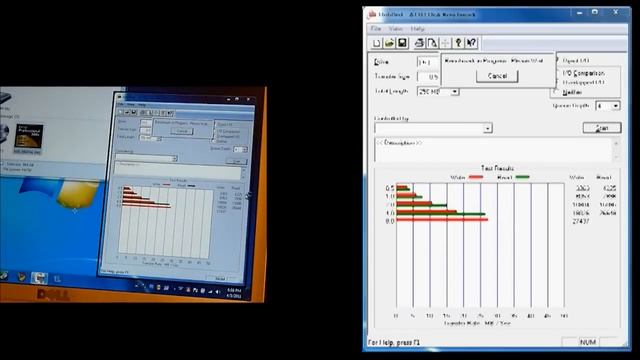Click the Open folder toolbar icon

pos(389,43)
